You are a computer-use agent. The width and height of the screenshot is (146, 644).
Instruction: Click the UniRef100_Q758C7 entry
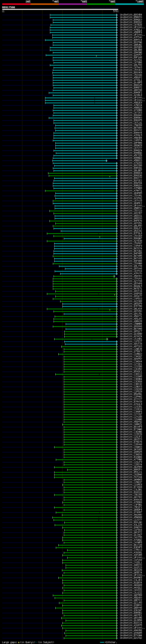click(131, 352)
